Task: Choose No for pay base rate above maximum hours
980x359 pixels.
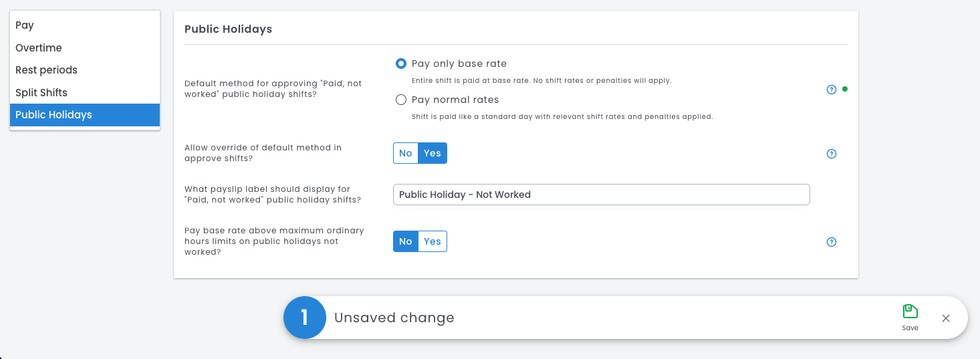Action: click(406, 241)
